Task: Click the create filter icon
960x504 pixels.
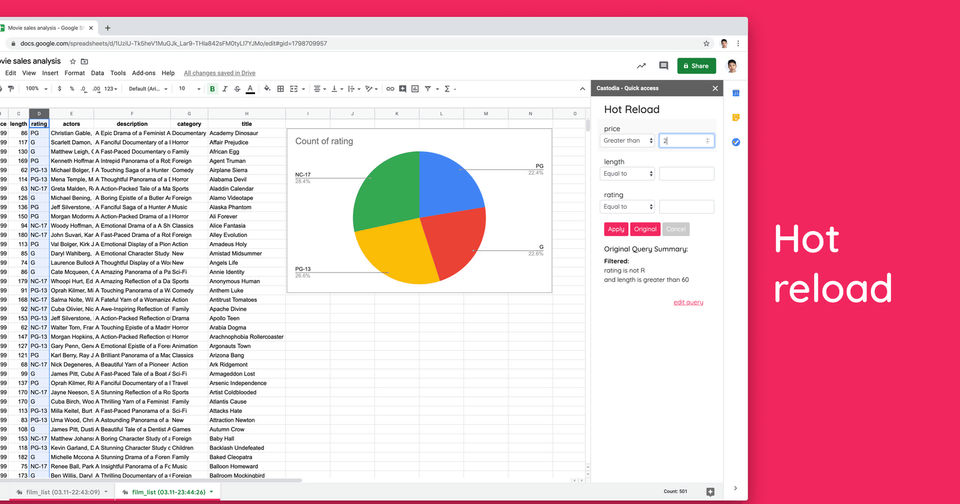Action: click(428, 89)
